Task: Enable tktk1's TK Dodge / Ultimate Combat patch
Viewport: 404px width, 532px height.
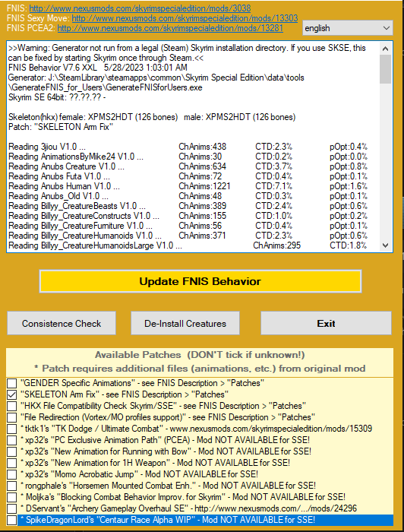Action: (x=12, y=429)
